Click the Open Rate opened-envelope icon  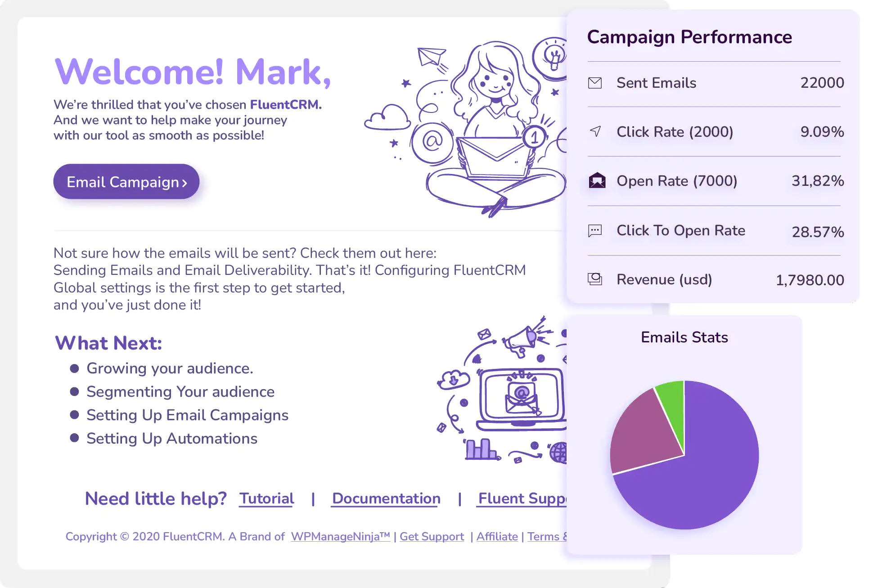pos(597,180)
